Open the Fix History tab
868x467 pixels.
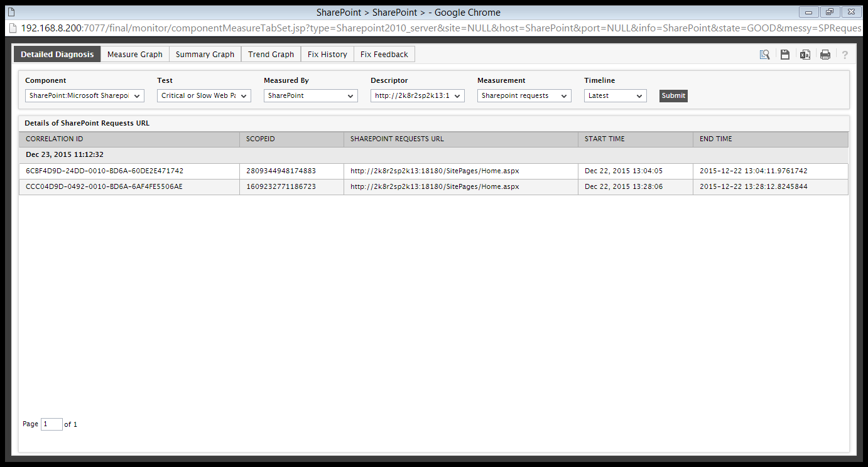(328, 55)
